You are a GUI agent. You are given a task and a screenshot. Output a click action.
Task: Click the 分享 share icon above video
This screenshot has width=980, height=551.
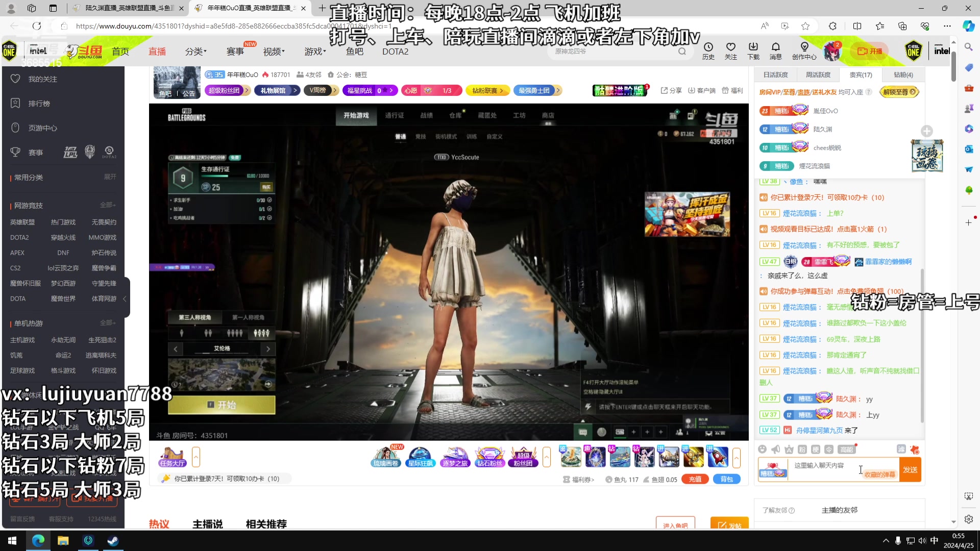point(671,90)
